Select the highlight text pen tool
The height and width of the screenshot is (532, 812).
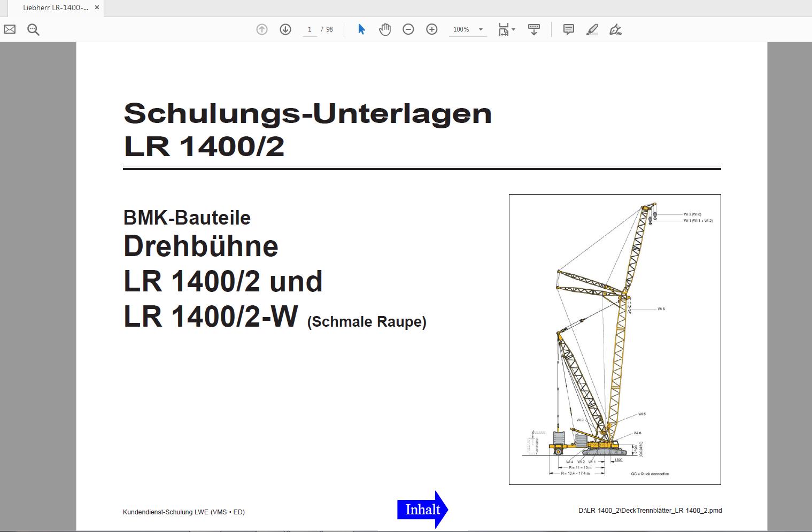(x=592, y=29)
